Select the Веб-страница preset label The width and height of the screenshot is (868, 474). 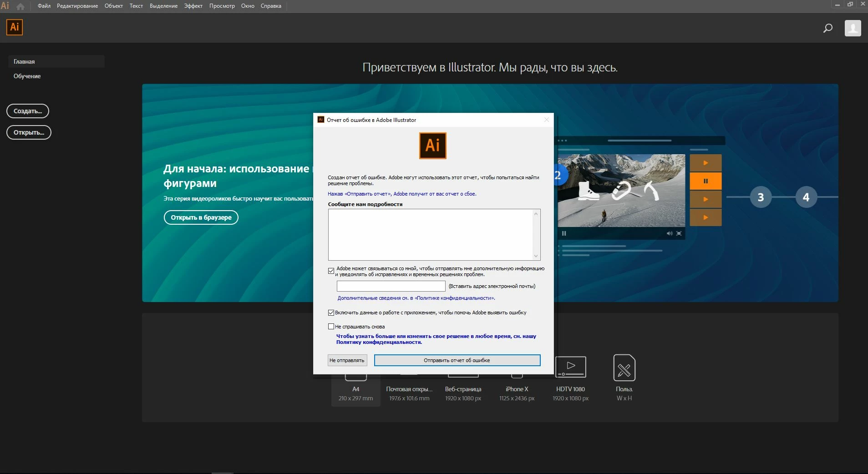(x=463, y=389)
